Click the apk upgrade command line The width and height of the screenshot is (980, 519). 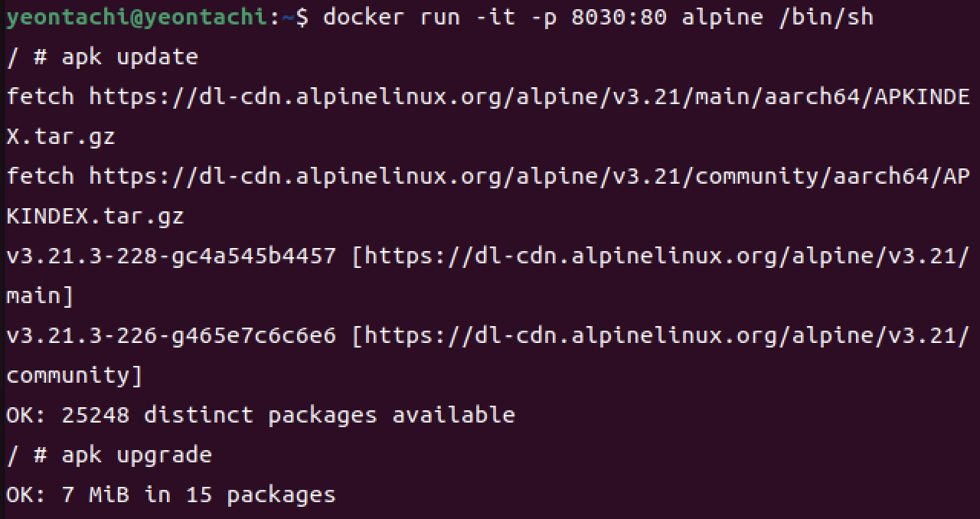coord(109,455)
